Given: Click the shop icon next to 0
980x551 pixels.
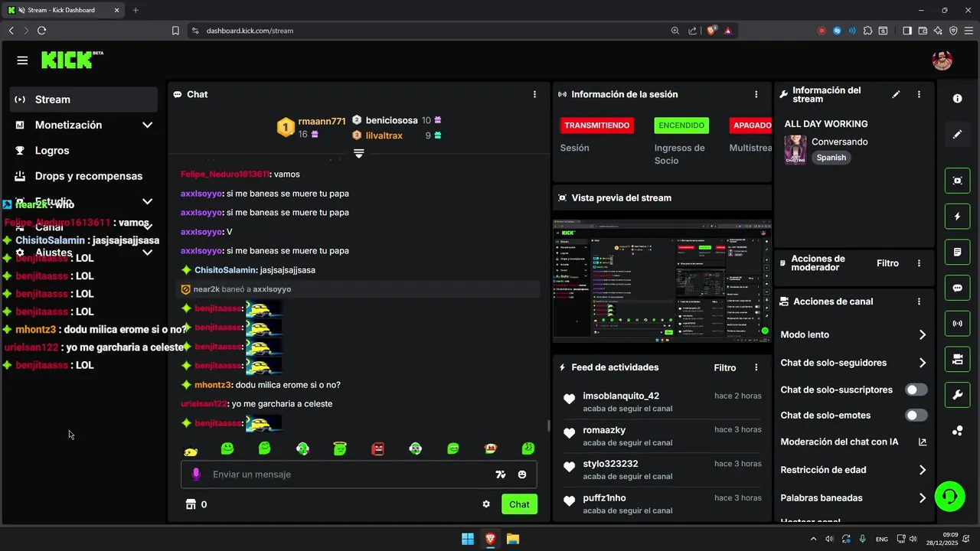Looking at the screenshot, I should [191, 504].
